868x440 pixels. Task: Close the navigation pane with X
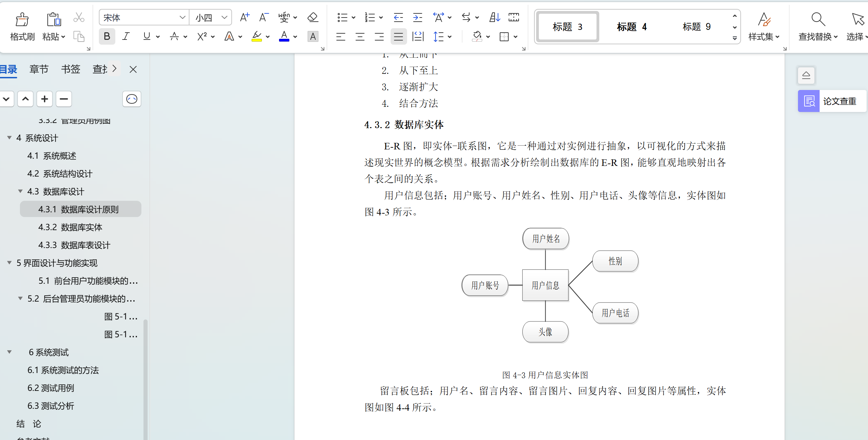click(133, 69)
